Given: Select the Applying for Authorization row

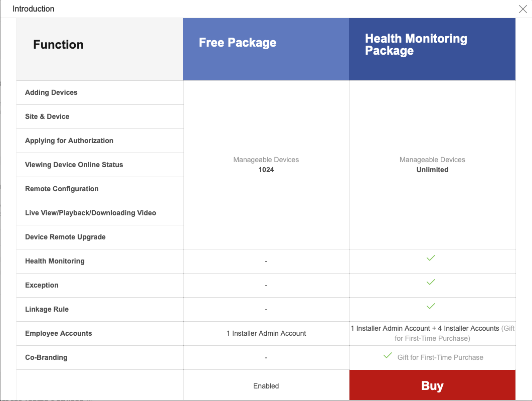Looking at the screenshot, I should click(x=69, y=141).
